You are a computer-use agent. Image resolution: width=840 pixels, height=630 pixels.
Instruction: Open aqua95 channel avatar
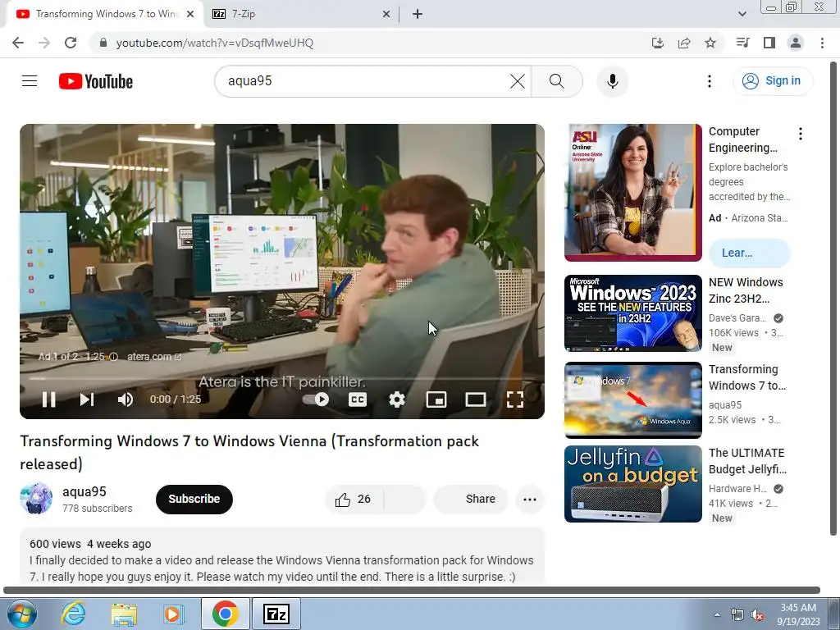tap(36, 498)
